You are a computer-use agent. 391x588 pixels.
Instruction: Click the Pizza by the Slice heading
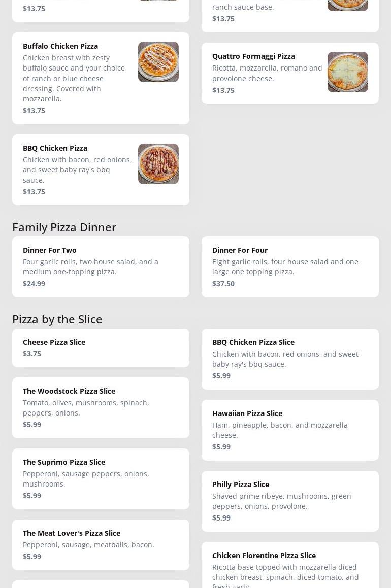click(x=57, y=319)
